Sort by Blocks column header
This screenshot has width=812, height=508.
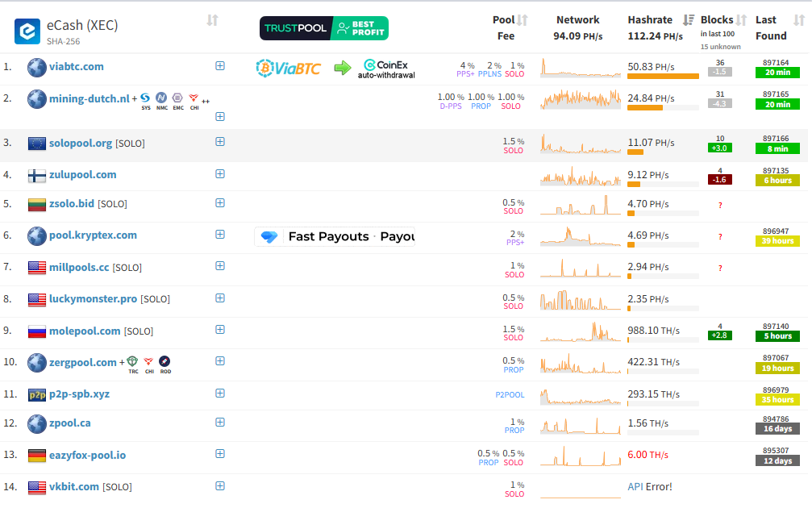[x=717, y=20]
